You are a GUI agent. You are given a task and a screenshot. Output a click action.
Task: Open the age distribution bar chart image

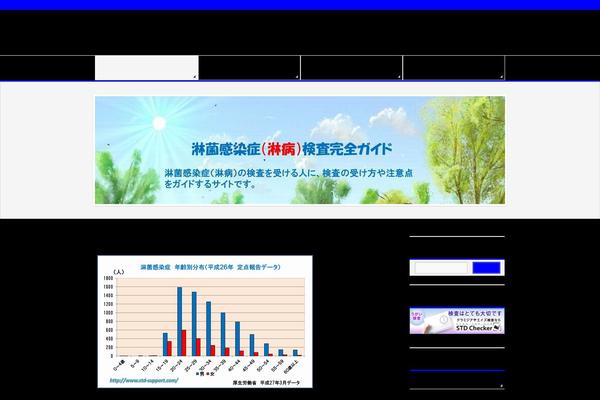pyautogui.click(x=205, y=320)
